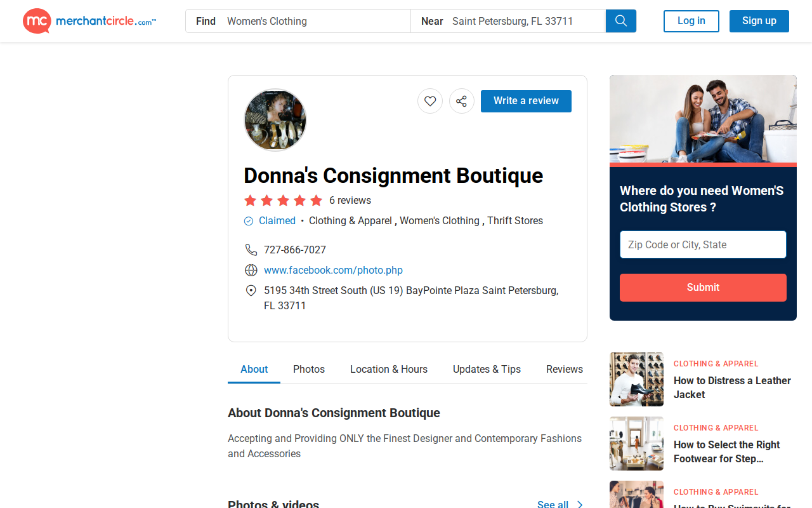Click the phone icon
The image size is (812, 508).
pos(251,250)
